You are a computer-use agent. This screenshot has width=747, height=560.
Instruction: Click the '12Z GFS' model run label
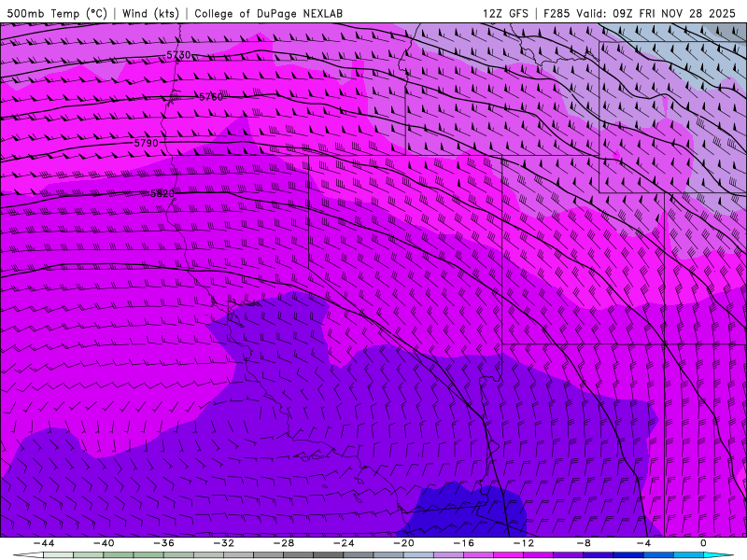[x=505, y=14]
